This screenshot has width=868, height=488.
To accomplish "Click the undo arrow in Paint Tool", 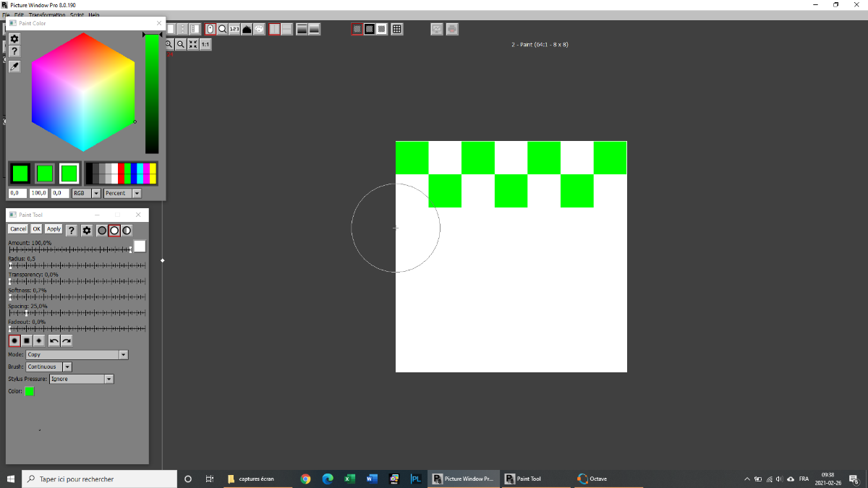I will click(x=54, y=341).
